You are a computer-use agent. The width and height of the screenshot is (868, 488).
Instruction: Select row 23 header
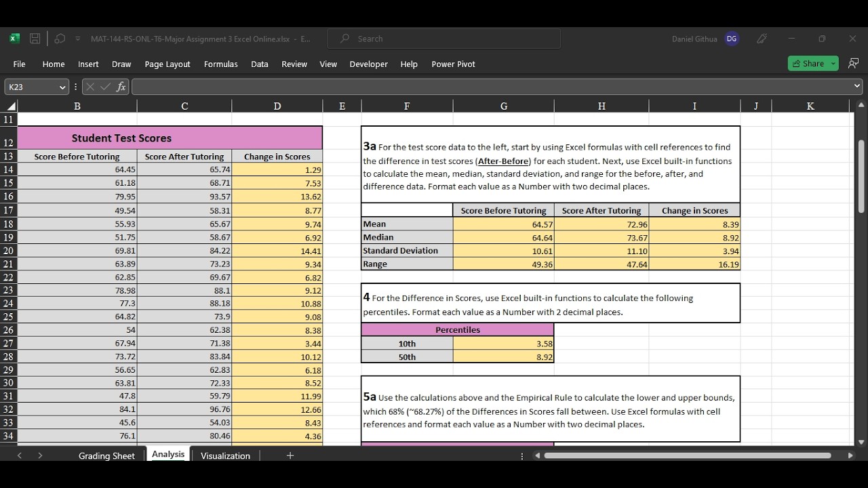9,290
